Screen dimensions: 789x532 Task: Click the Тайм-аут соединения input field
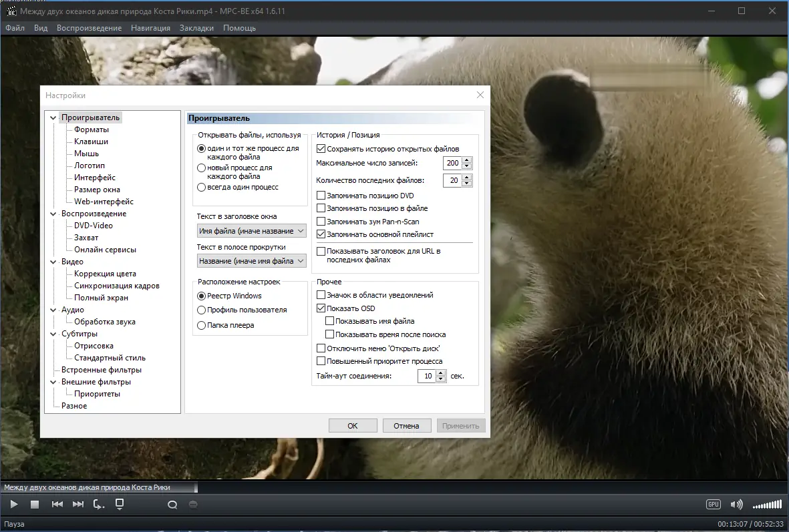coord(427,376)
